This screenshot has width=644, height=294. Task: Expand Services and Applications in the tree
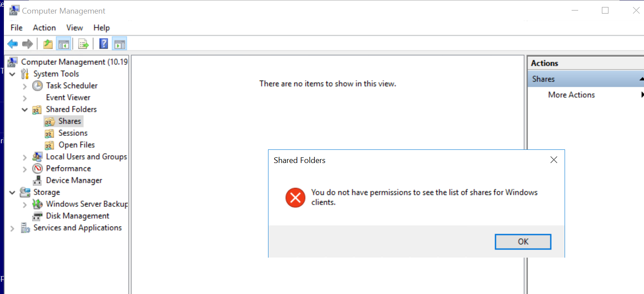click(x=12, y=228)
